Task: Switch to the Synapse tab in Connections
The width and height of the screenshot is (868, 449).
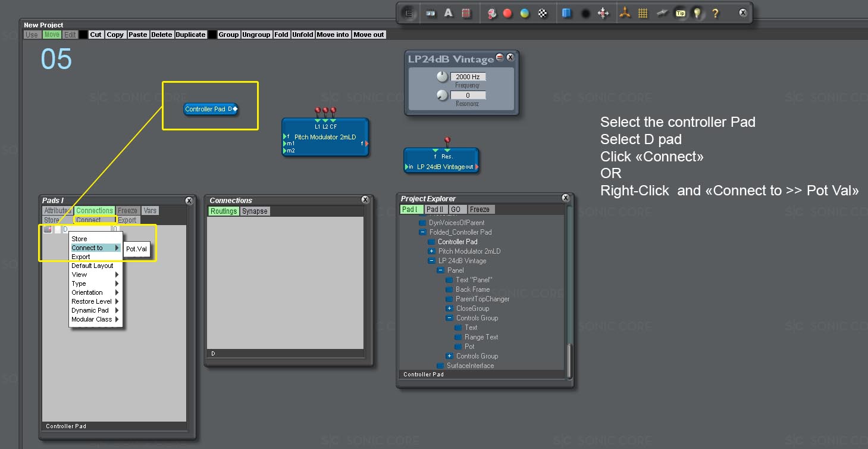Action: tap(255, 210)
